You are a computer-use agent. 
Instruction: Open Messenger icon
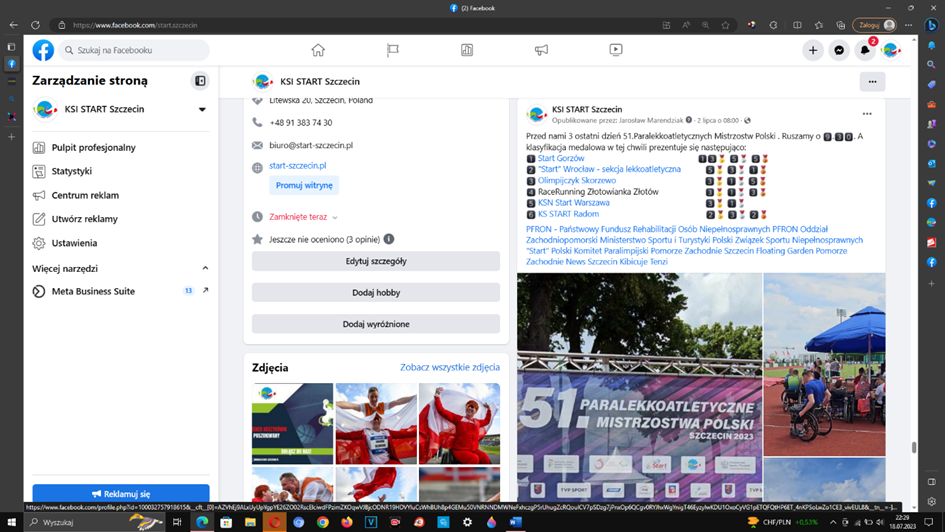pos(839,51)
